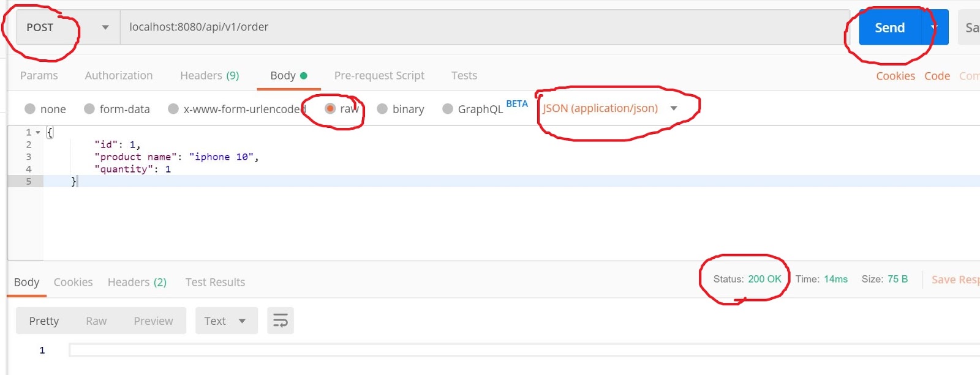Open the Send button dropdown arrow
Viewport: 980px width, 375px height.
tap(933, 27)
